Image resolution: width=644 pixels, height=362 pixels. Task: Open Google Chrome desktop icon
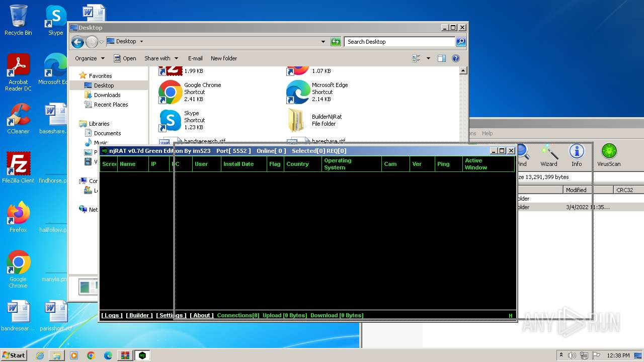[18, 269]
